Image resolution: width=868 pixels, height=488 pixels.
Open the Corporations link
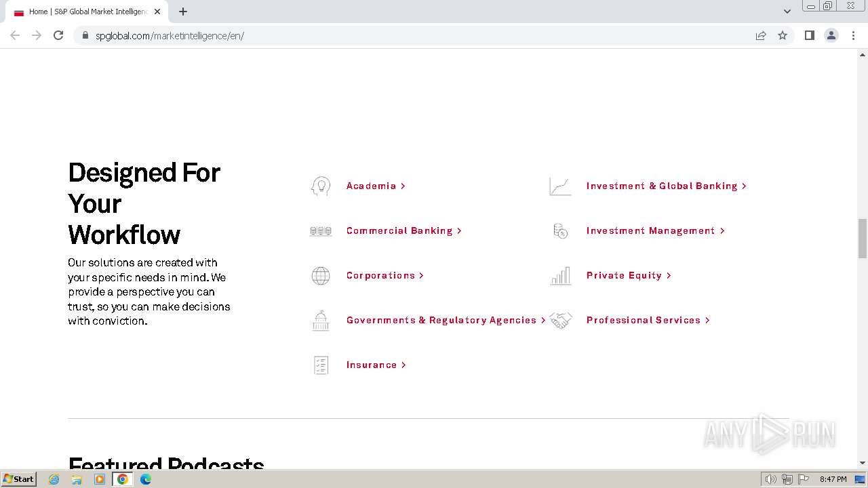(x=384, y=276)
